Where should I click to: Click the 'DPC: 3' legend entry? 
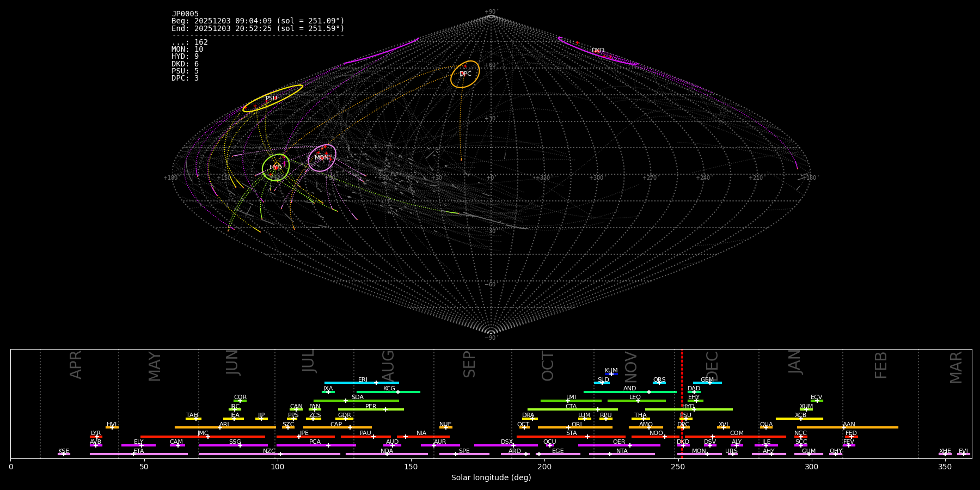point(185,78)
